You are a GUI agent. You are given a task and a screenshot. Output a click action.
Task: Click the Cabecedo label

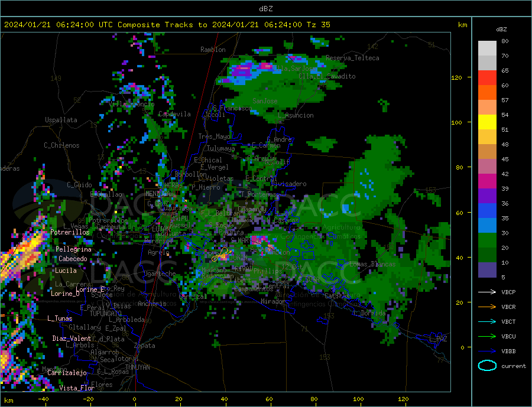click(73, 259)
